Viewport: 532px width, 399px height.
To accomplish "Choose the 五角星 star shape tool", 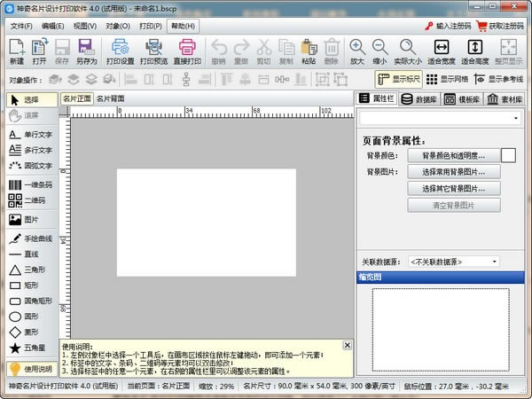I will 32,348.
